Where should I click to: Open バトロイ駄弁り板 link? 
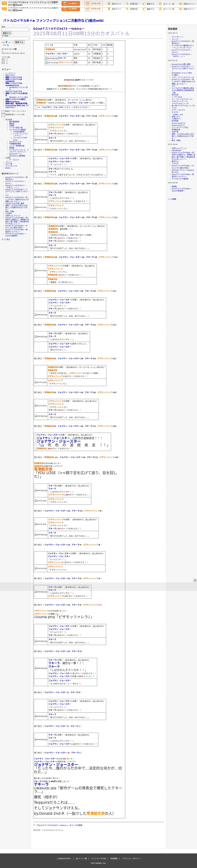(x=15, y=128)
